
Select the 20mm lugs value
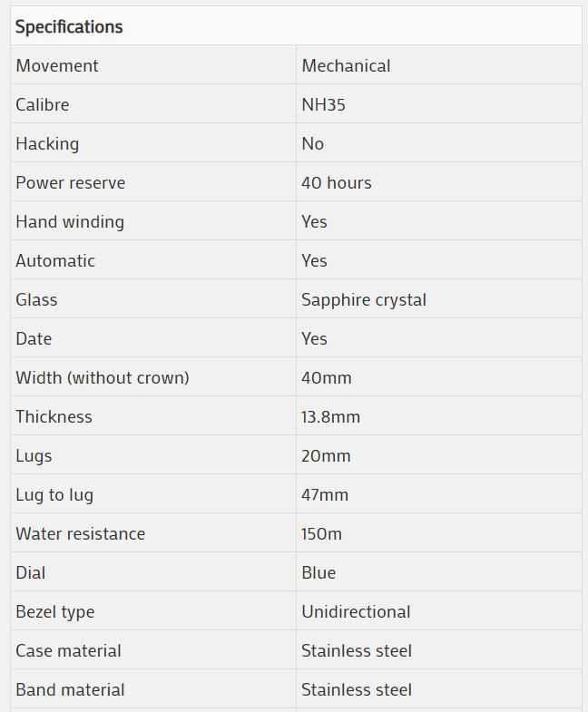tap(327, 456)
